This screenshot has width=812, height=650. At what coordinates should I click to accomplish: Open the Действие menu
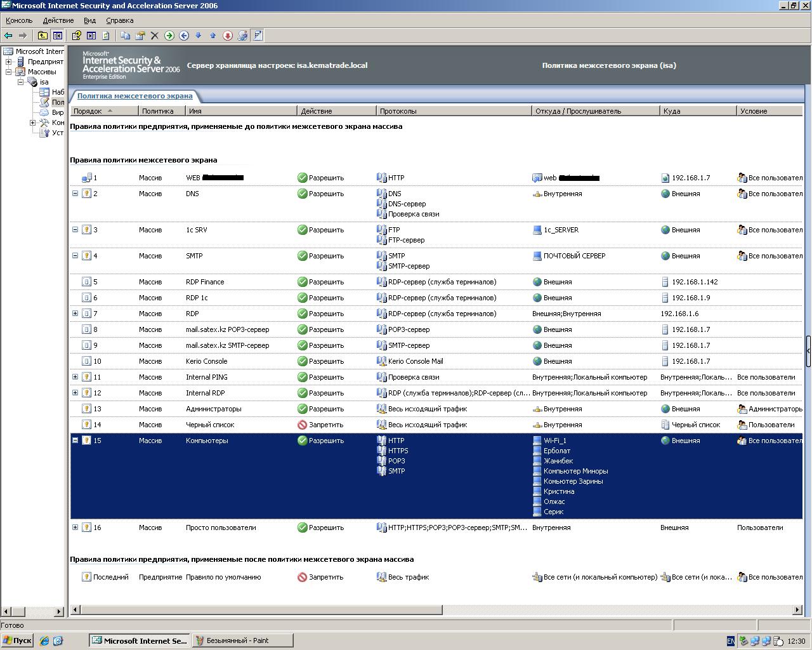point(58,20)
